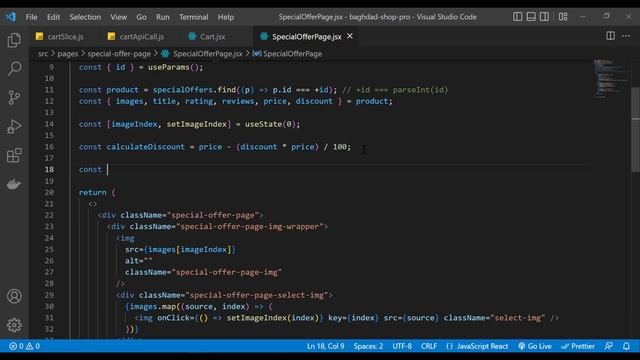
Task: Select the SpecialOfferPage.jsx tab
Action: point(306,36)
